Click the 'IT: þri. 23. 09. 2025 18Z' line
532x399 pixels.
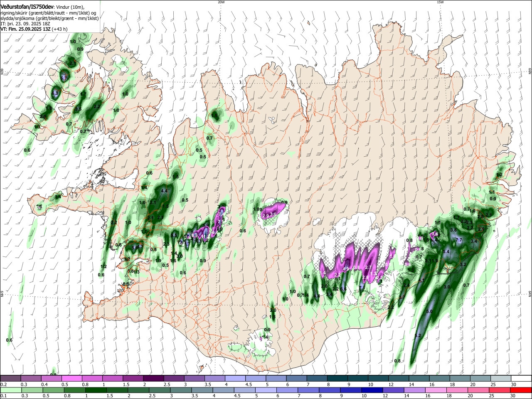[x=25, y=24]
